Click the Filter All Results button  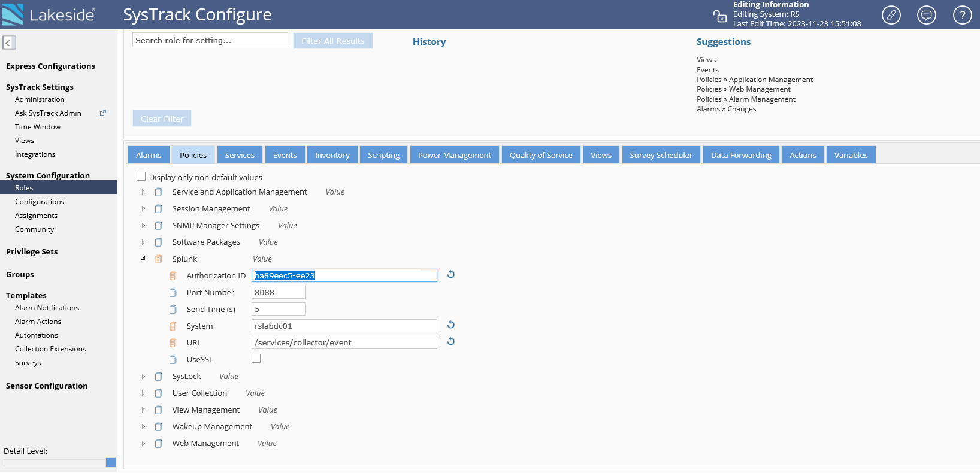point(333,41)
